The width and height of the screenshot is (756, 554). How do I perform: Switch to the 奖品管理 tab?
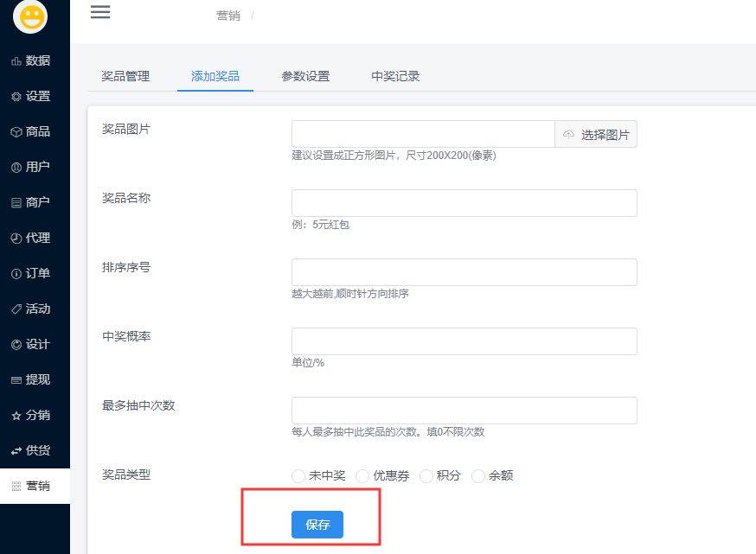(125, 76)
